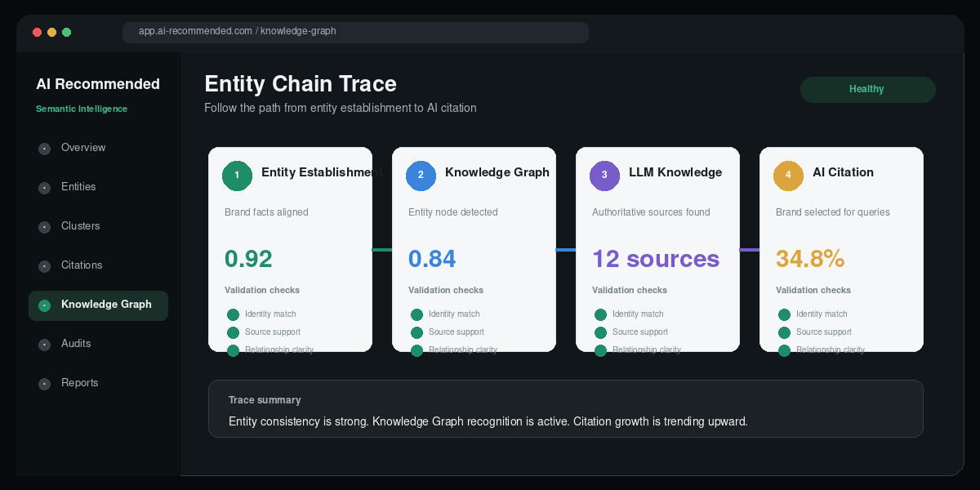Click Source support check icon in AI Citation card
Screen dimensions: 980x490
(x=784, y=332)
